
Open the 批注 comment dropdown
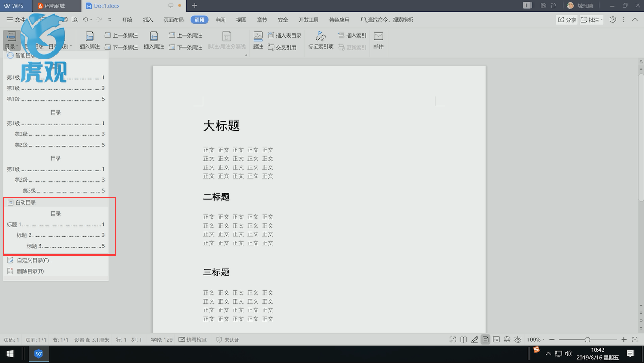[x=592, y=20]
